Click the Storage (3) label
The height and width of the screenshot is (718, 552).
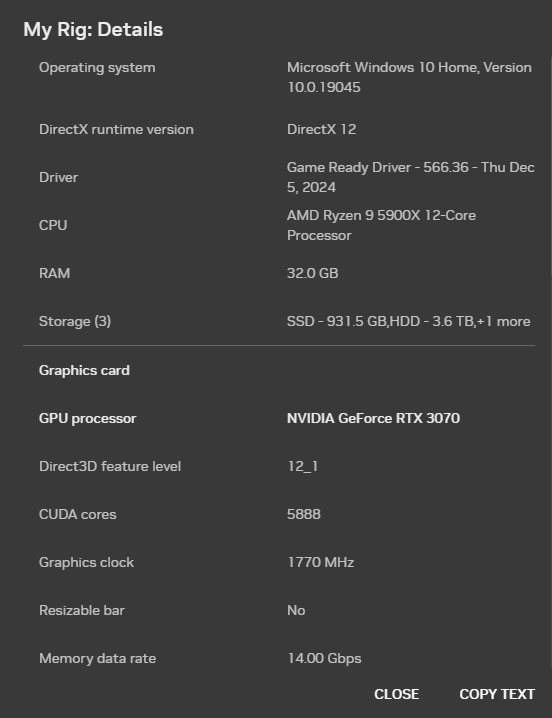click(x=75, y=321)
